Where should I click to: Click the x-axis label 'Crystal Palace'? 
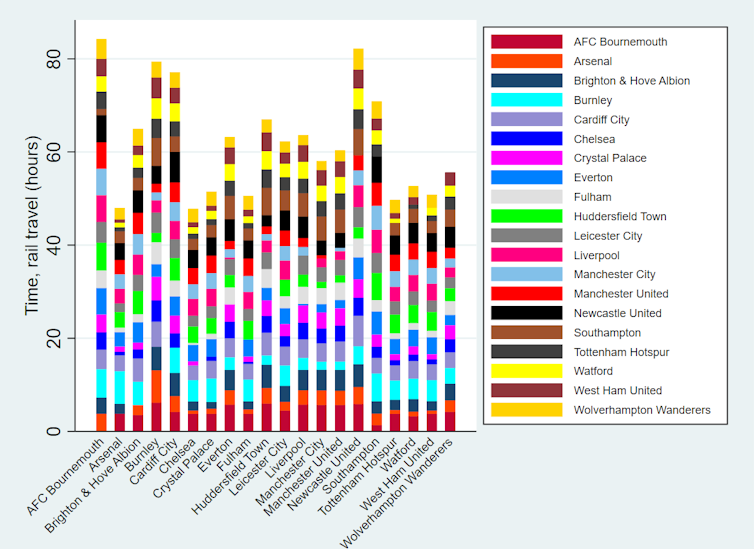[183, 468]
